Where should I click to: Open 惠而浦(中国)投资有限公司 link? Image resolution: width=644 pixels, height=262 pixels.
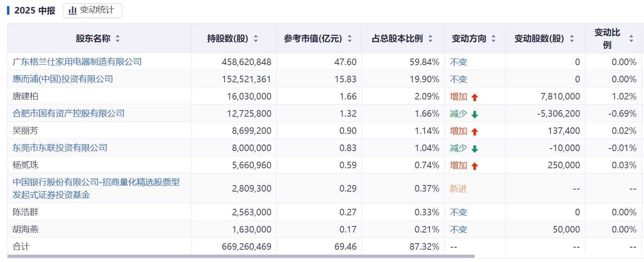[63, 79]
